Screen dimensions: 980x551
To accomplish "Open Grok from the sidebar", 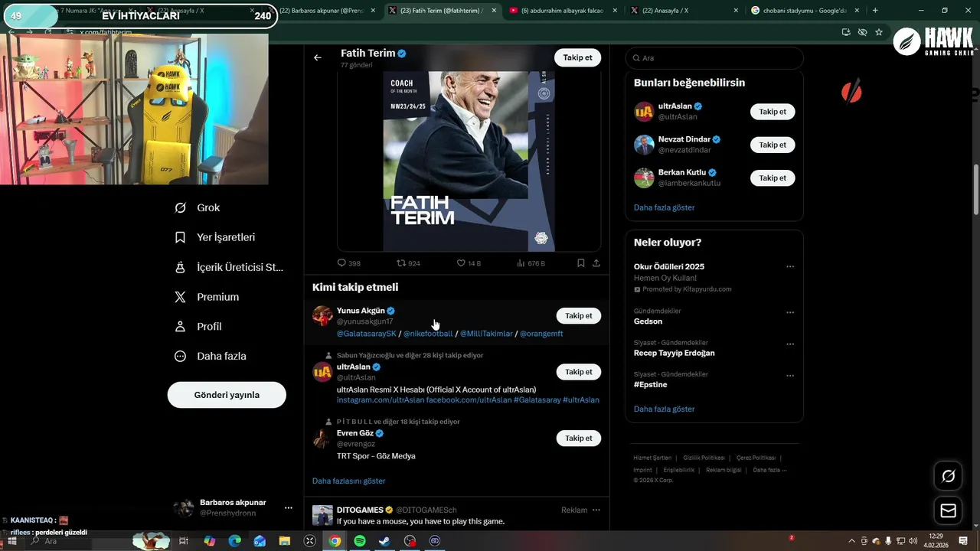I will click(x=198, y=207).
